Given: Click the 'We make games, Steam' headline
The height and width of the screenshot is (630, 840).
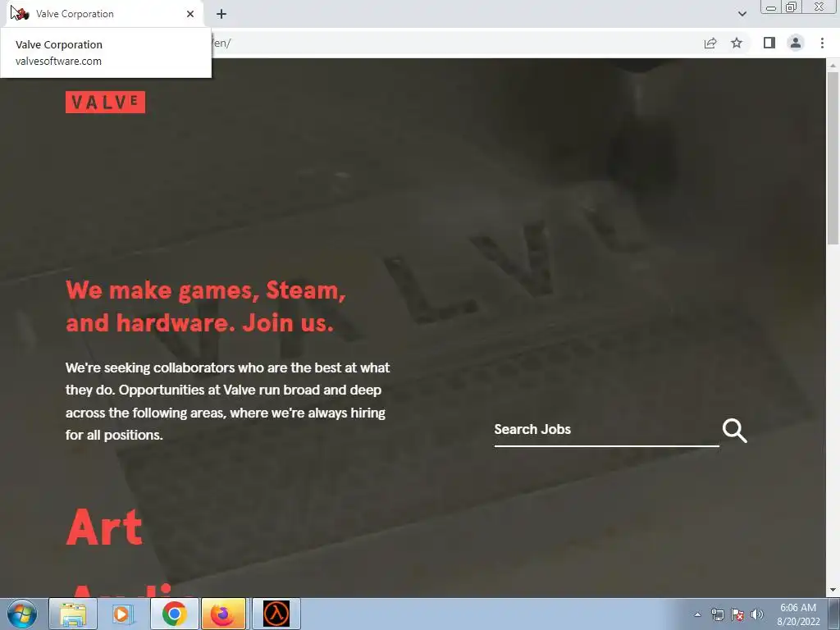Looking at the screenshot, I should 206,307.
